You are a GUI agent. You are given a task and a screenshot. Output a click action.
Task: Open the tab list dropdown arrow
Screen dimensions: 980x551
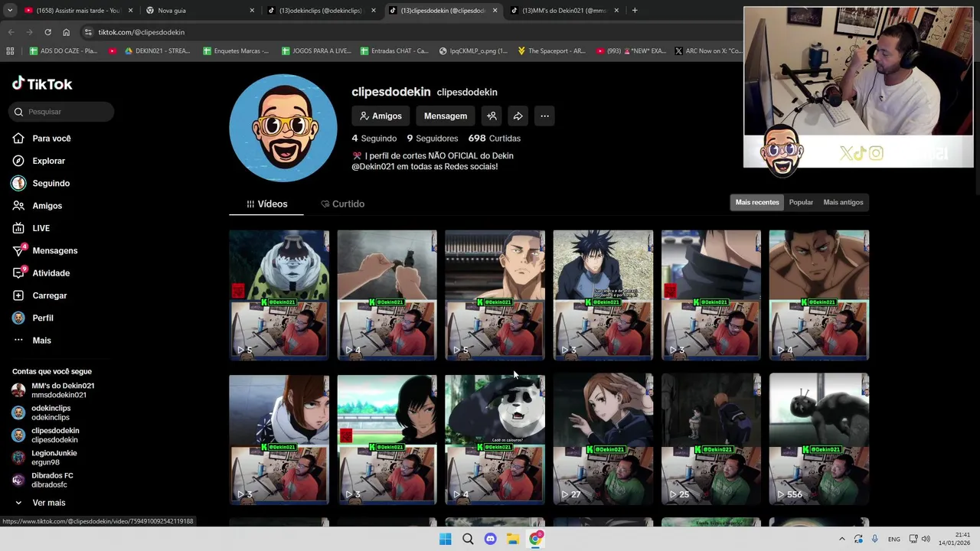pyautogui.click(x=10, y=11)
